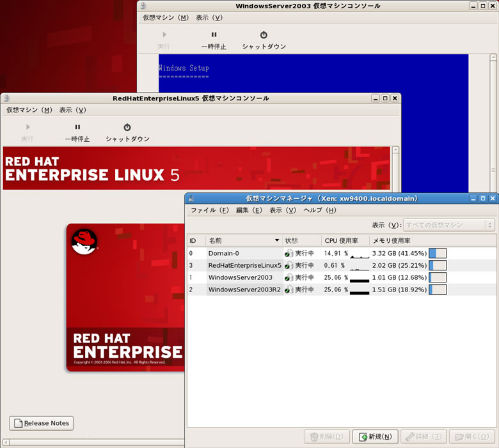Viewport: 499px width, 448px height.
Task: Shut down the RedHatEnterpriseLinux5 virtual machine
Action: point(127,127)
